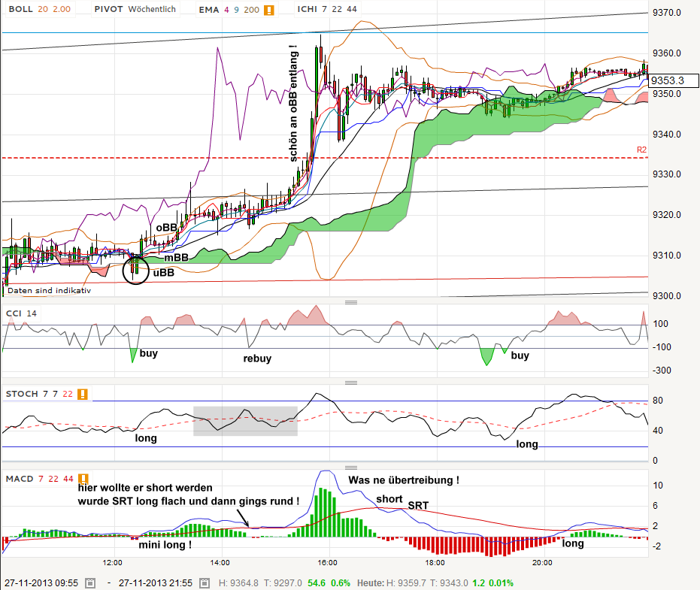Open the MACD 7 22 44 indicator label
Image resolution: width=700 pixels, height=590 pixels.
(x=39, y=479)
